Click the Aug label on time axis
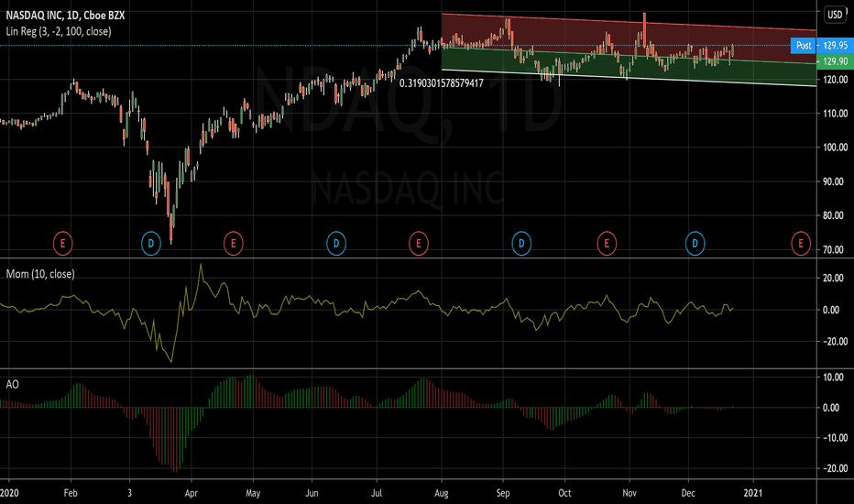Image resolution: width=854 pixels, height=504 pixels. click(x=441, y=493)
